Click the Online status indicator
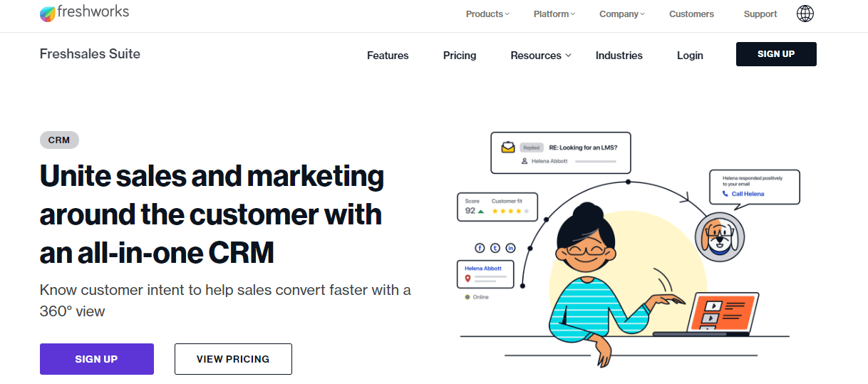Screen dimensions: 868x384 [x=477, y=297]
